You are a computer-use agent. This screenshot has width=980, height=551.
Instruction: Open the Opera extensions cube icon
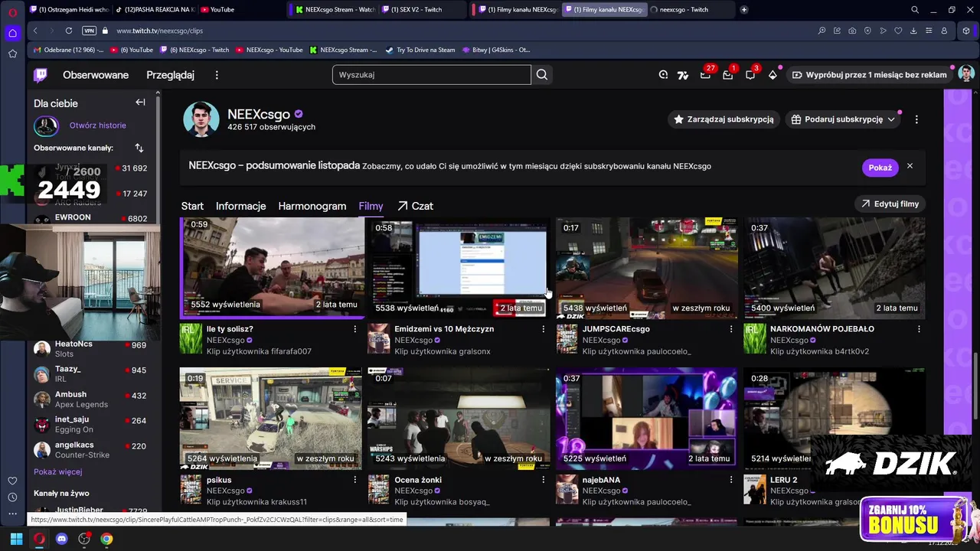tap(966, 31)
